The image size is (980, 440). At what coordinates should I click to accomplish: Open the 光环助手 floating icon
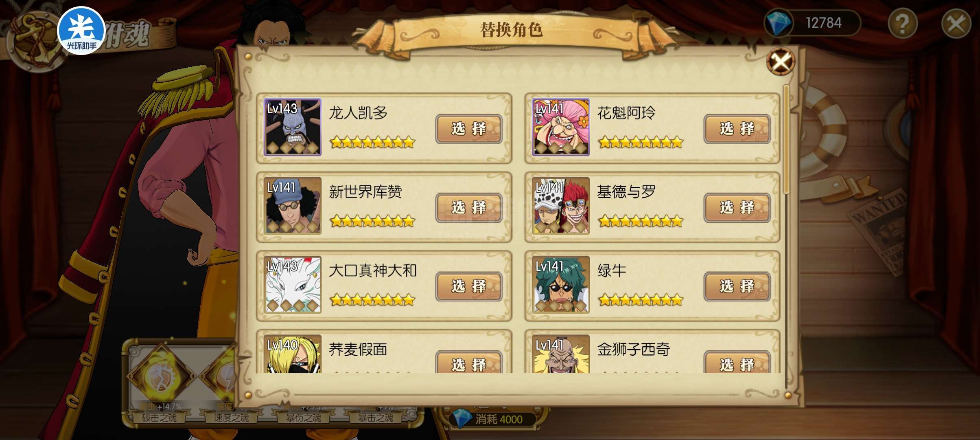point(81,31)
